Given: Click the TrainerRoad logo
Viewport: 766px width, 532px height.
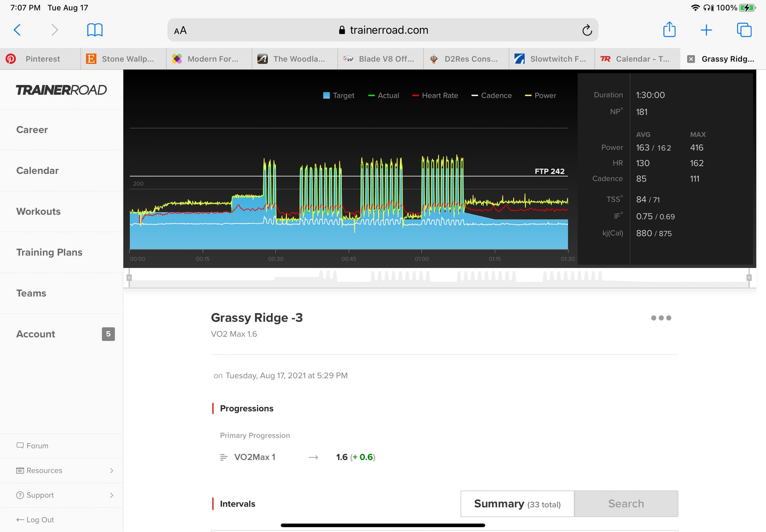Looking at the screenshot, I should [x=61, y=90].
